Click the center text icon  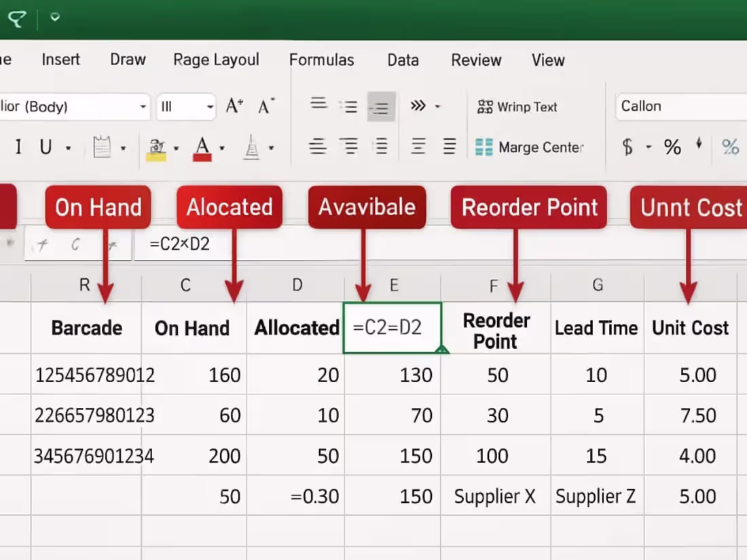click(x=349, y=146)
